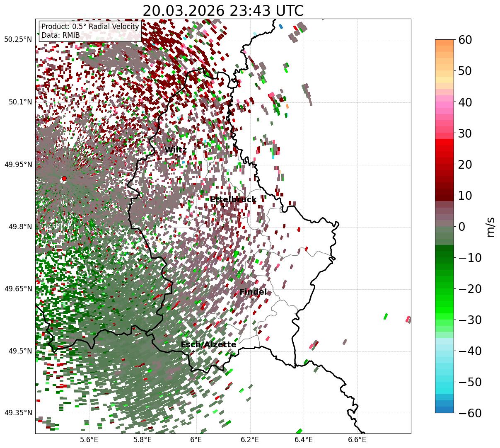Screen dimensions: 500x448
Task: Click the 50.1°N latitude tick label
Action: click(x=20, y=102)
